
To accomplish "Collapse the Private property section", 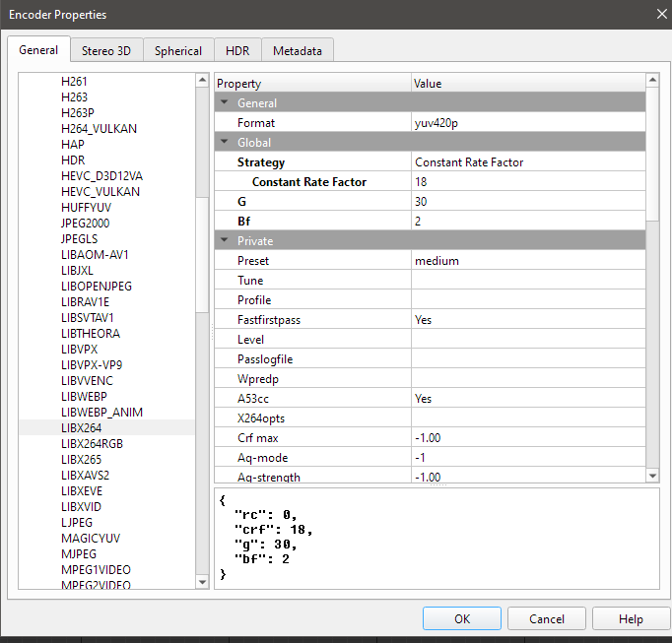I will tap(225, 241).
